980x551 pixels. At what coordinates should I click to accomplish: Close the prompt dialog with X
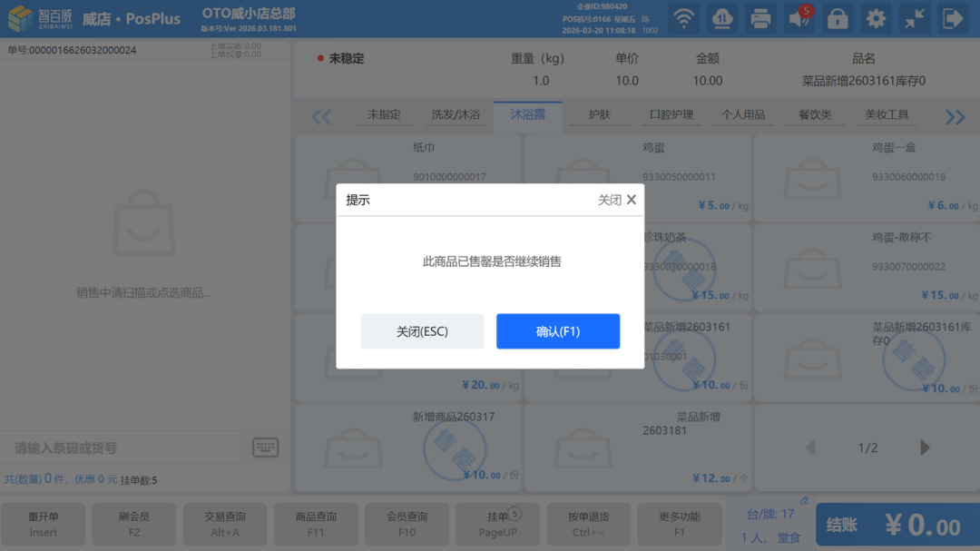click(632, 200)
